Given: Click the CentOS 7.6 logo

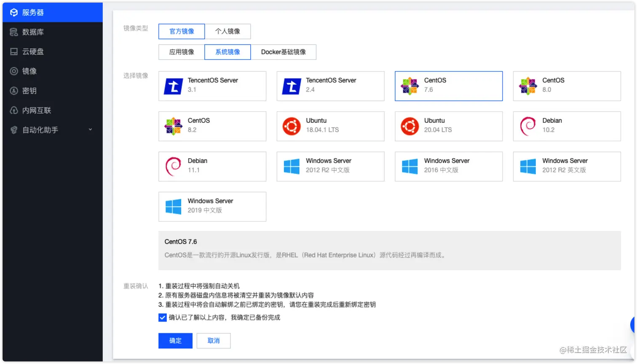Looking at the screenshot, I should tap(410, 86).
